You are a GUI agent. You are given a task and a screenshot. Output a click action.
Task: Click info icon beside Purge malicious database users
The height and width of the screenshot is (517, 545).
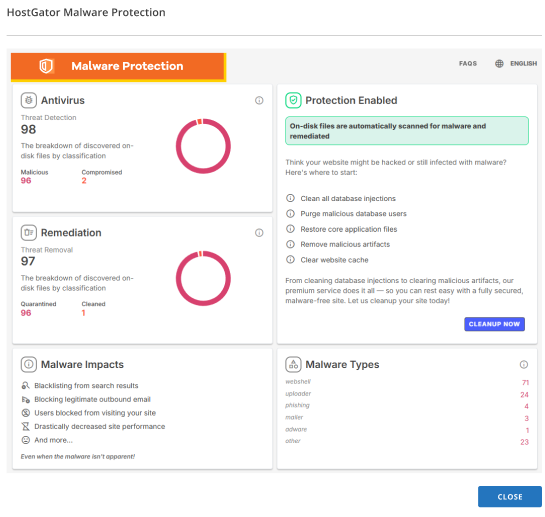point(290,213)
